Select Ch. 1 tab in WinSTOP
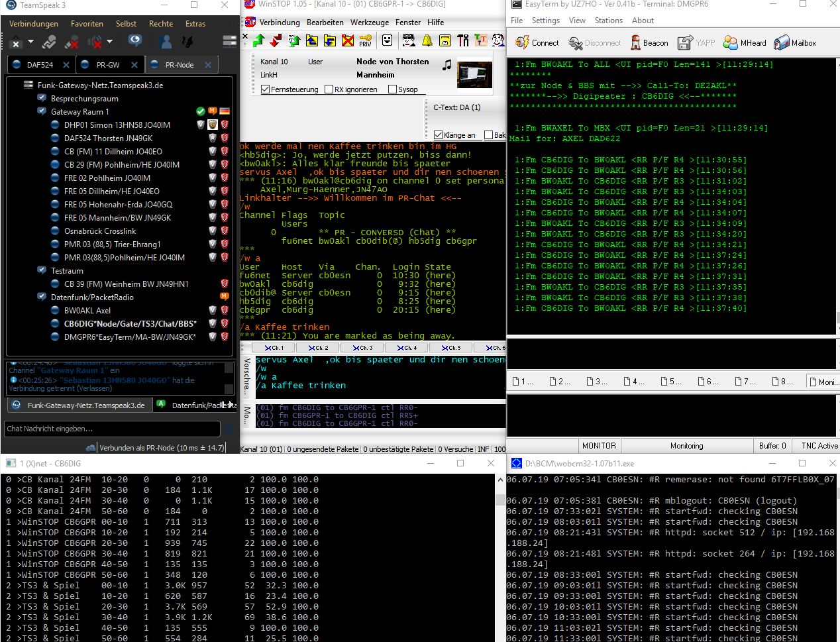Image resolution: width=840 pixels, height=642 pixels. tap(274, 347)
